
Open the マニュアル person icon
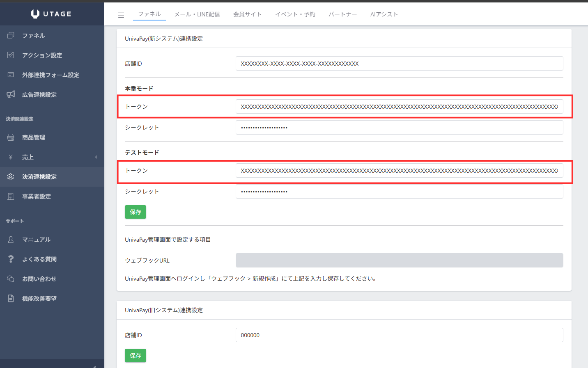(11, 240)
